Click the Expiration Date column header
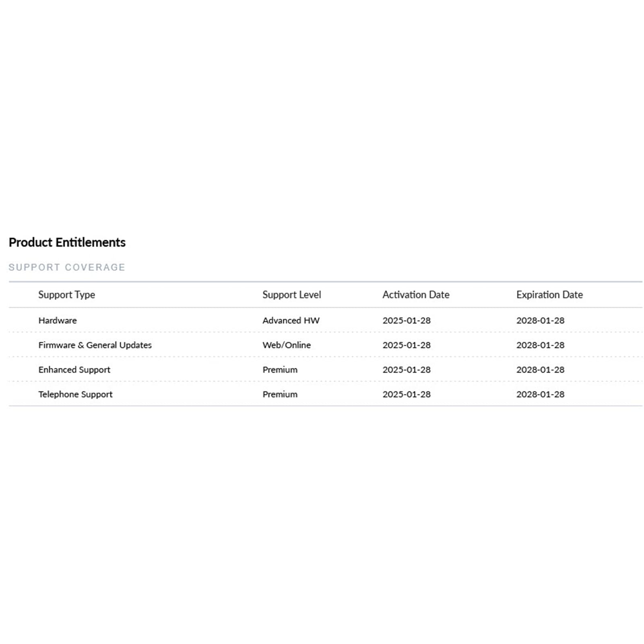This screenshot has width=644, height=644. [x=549, y=295]
